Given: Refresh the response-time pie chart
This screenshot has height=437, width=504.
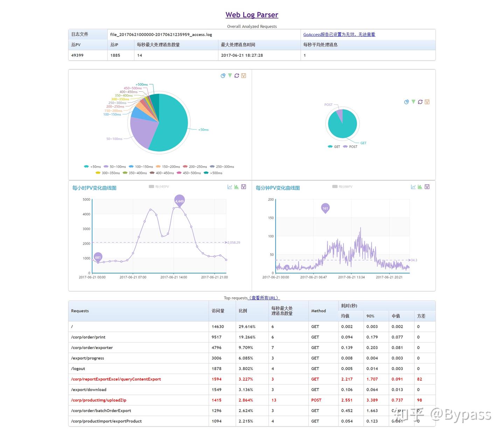Looking at the screenshot, I should pyautogui.click(x=237, y=75).
